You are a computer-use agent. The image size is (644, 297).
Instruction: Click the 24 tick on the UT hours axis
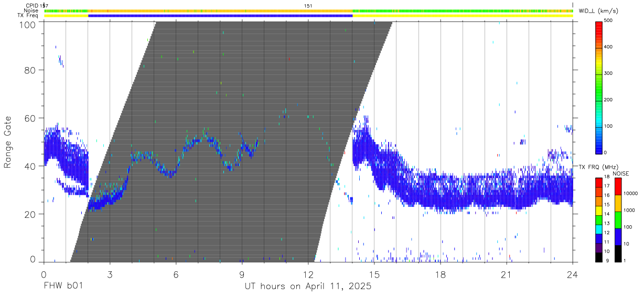pyautogui.click(x=573, y=274)
